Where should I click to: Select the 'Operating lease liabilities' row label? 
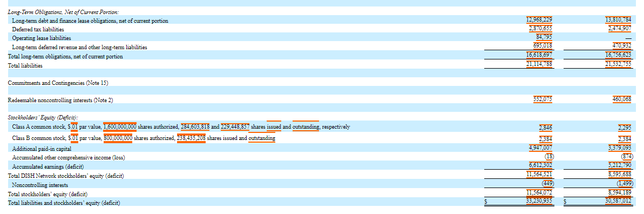pyautogui.click(x=42, y=38)
